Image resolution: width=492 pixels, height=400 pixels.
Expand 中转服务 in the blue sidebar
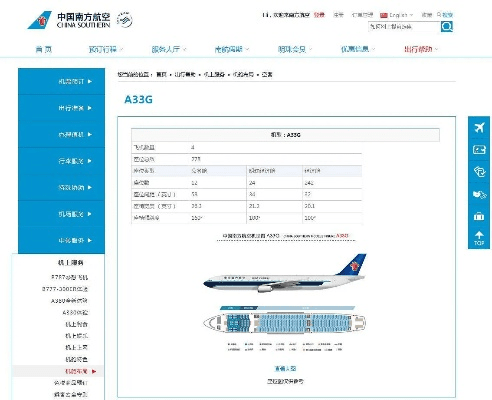coord(61,240)
